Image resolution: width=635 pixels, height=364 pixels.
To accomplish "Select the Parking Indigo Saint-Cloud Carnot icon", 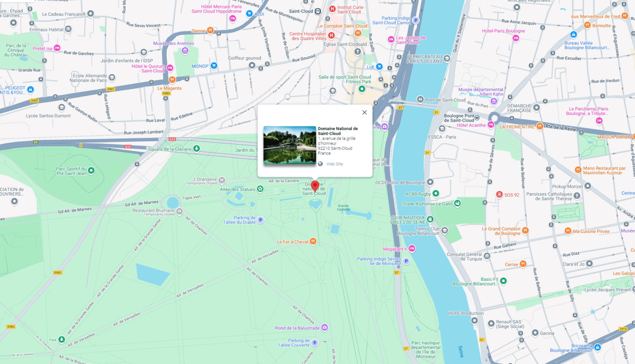I will (x=416, y=20).
